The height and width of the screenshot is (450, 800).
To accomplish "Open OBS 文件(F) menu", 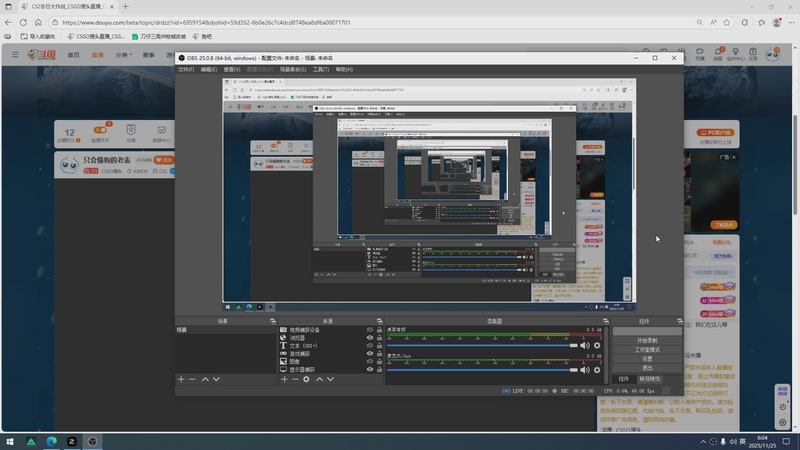I will (x=186, y=69).
